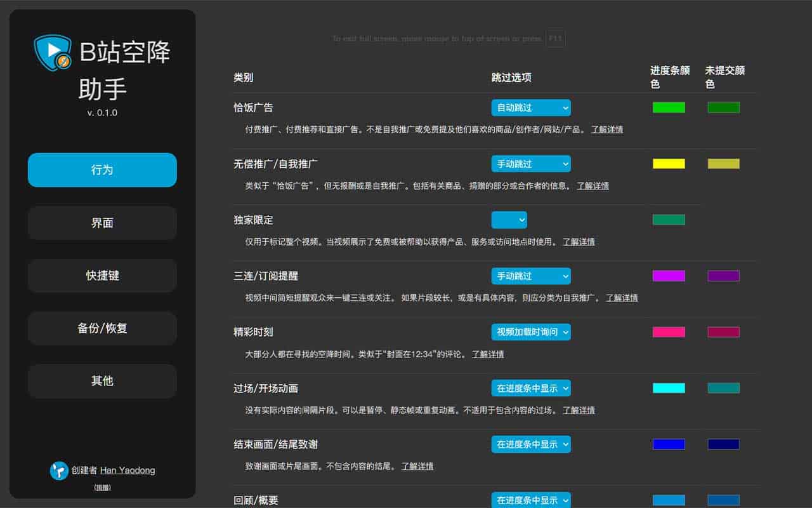Open the empty skip-option dropdown for 独家限定
812x508 pixels.
509,220
